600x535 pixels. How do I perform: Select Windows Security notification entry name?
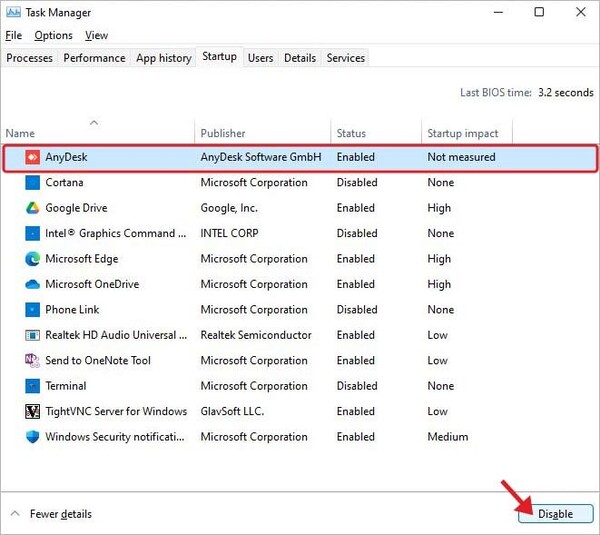click(x=115, y=437)
